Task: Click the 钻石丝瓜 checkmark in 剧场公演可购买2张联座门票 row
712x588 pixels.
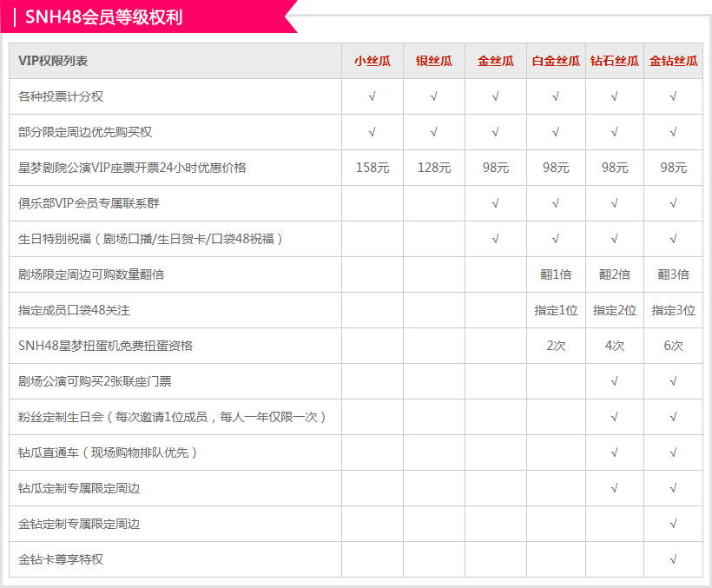Action: click(615, 381)
